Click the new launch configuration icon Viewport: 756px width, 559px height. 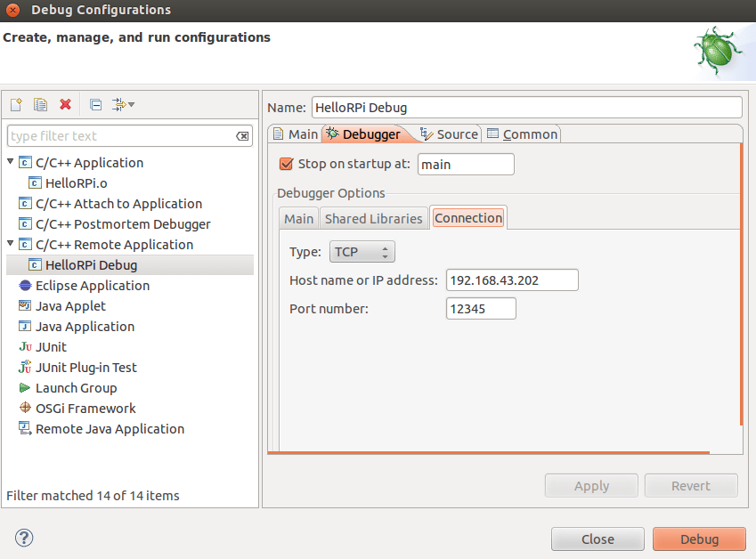click(x=16, y=105)
